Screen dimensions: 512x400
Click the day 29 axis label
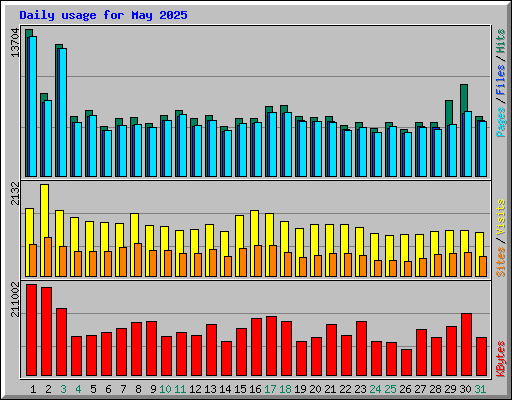click(450, 389)
